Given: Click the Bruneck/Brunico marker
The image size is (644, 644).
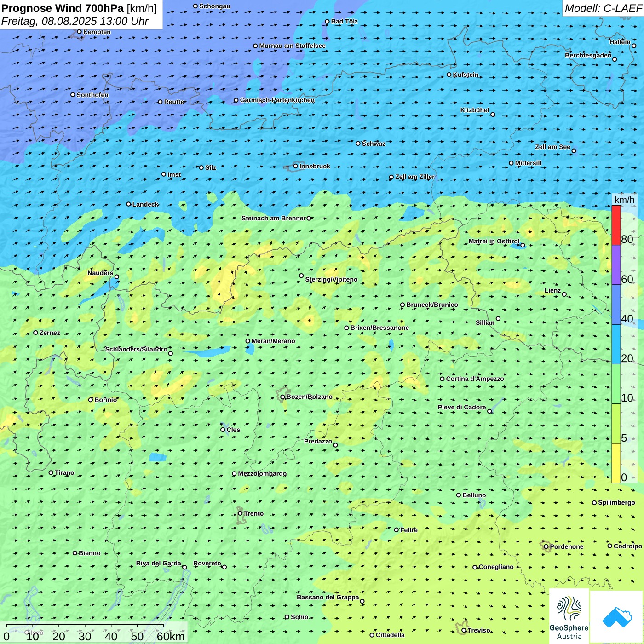Looking at the screenshot, I should pos(402,305).
